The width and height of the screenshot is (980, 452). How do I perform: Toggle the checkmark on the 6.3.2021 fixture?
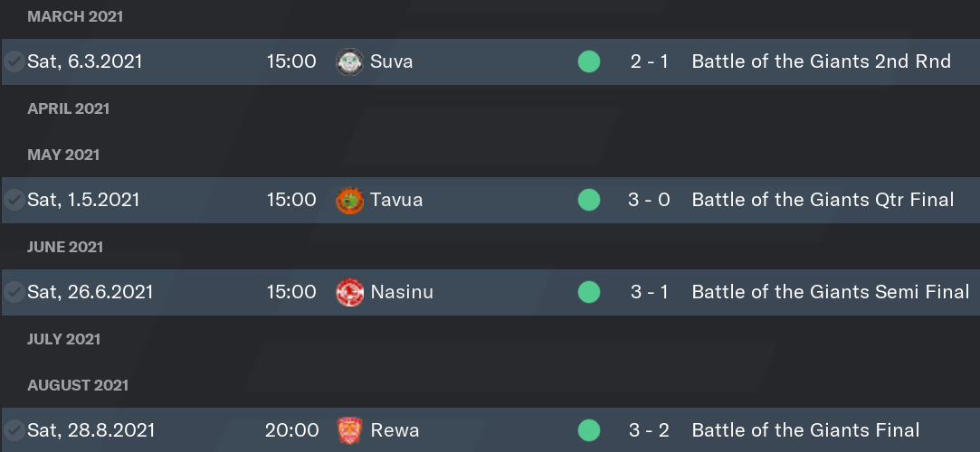[14, 61]
